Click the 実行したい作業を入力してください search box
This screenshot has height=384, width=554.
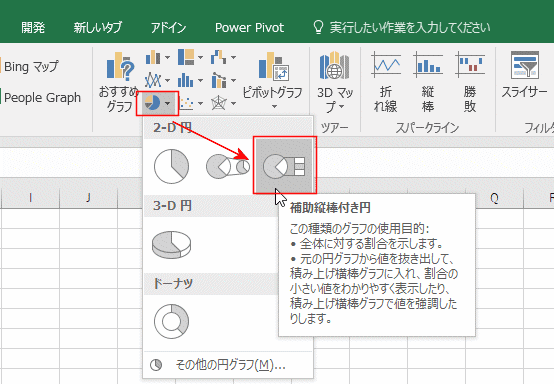[402, 28]
